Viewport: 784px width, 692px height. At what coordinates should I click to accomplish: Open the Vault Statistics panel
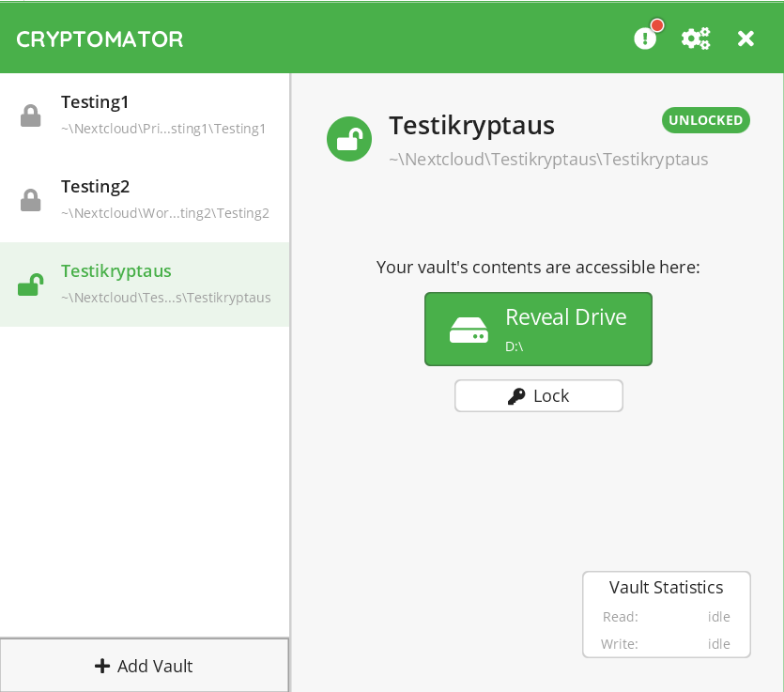click(666, 588)
